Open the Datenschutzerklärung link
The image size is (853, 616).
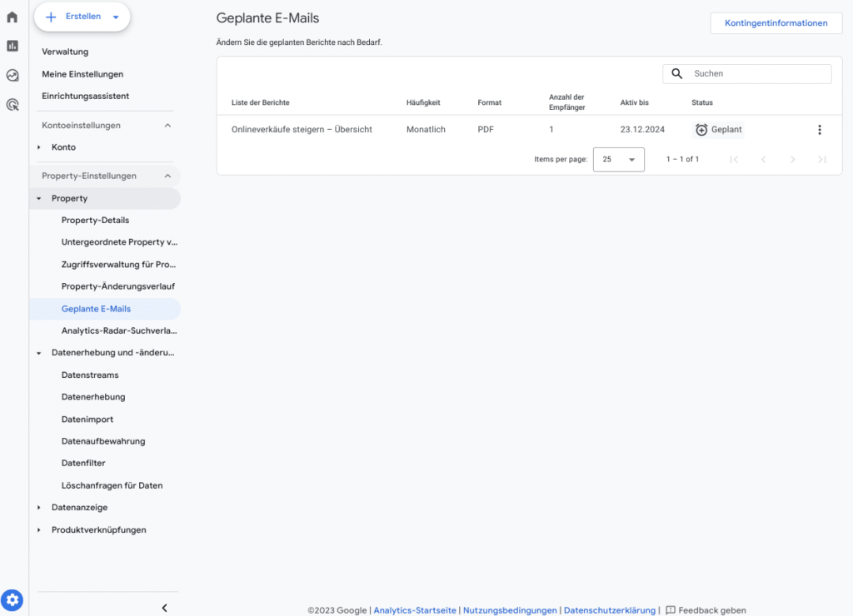pyautogui.click(x=609, y=609)
